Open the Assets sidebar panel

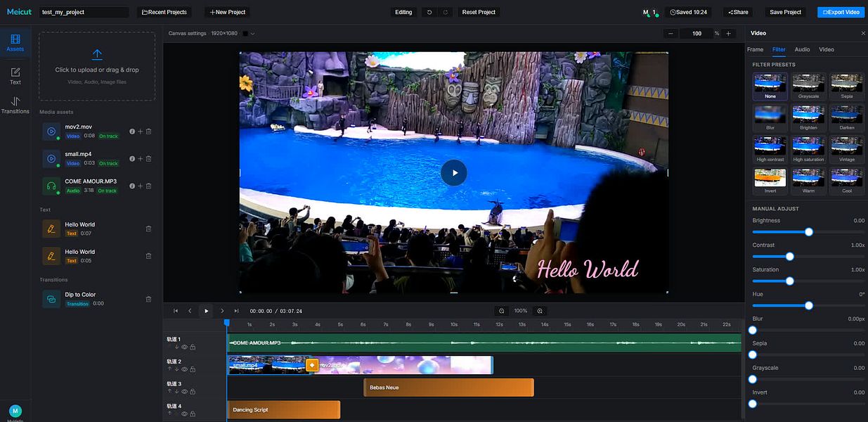15,42
